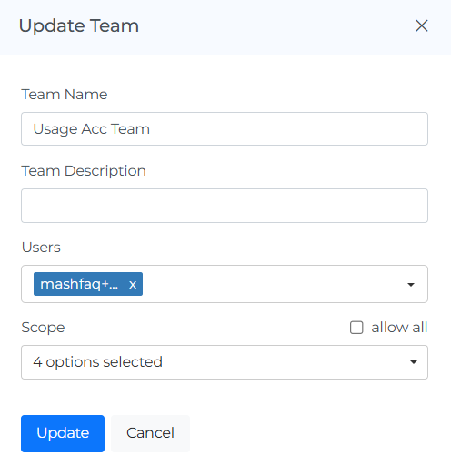This screenshot has width=451, height=476.
Task: Dismiss changes with the Cancel button
Action: tap(150, 433)
